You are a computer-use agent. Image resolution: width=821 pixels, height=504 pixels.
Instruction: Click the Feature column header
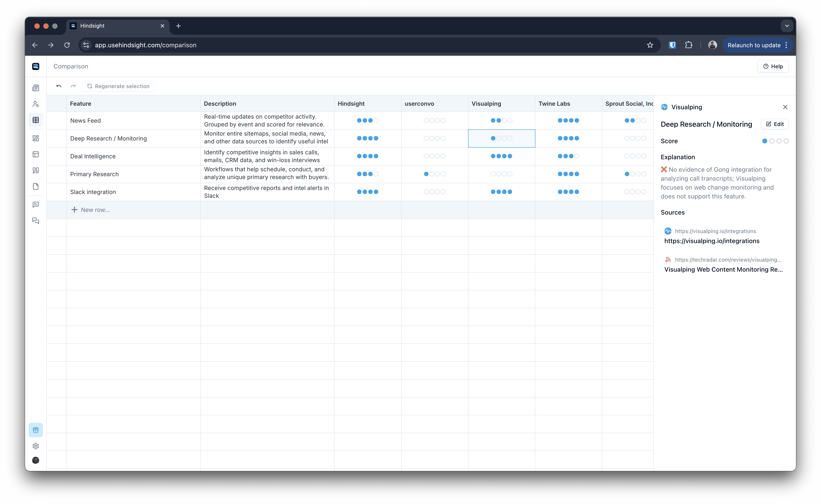coord(133,104)
